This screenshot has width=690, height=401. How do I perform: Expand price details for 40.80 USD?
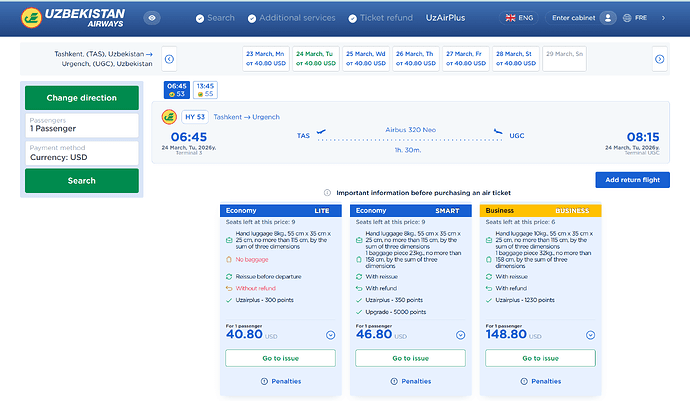[x=330, y=335]
